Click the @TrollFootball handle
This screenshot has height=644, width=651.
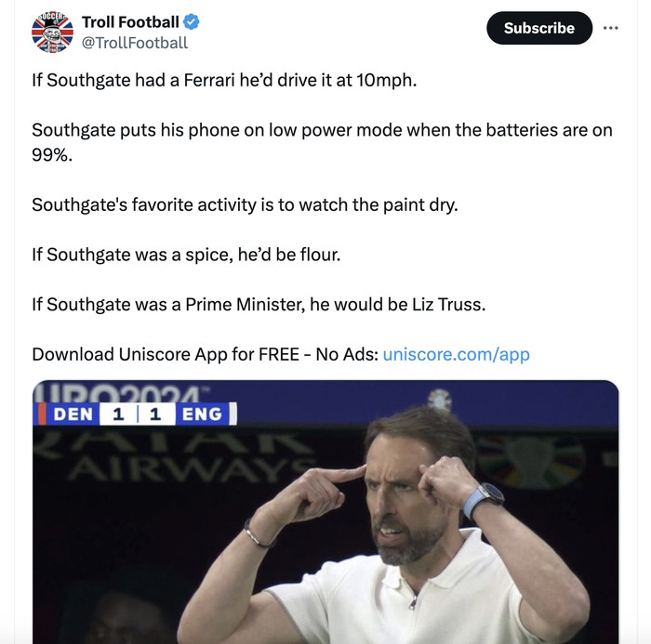coord(134,43)
